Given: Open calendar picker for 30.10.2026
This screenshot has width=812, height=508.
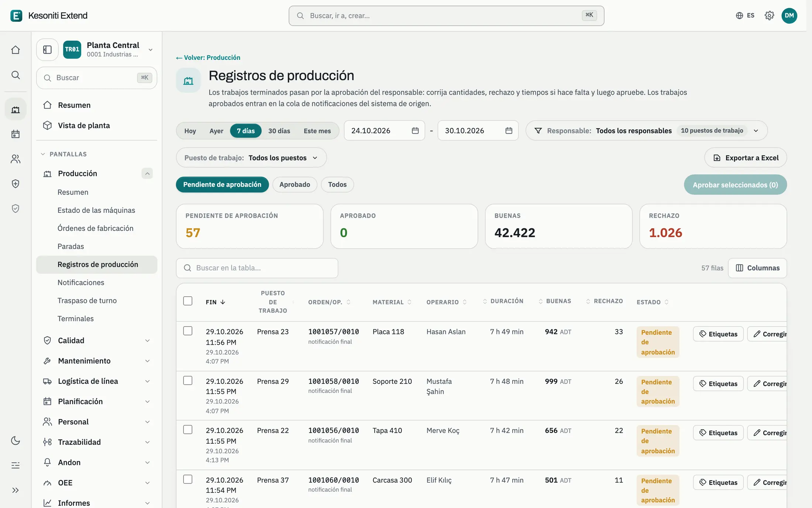Looking at the screenshot, I should click(509, 130).
